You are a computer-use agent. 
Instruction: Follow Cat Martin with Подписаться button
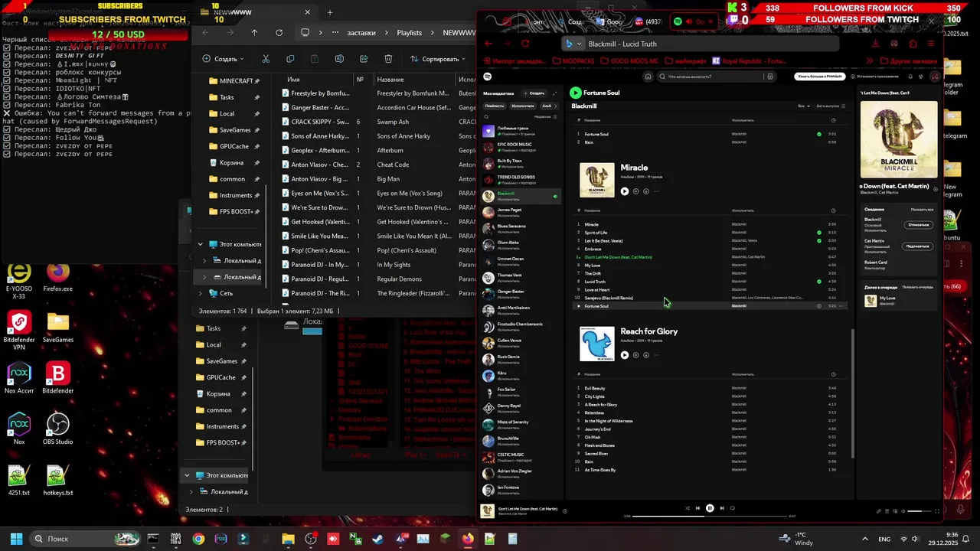coord(917,246)
